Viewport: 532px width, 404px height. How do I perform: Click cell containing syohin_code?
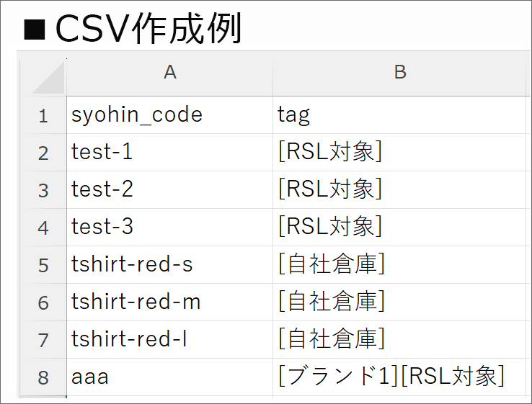coord(169,115)
